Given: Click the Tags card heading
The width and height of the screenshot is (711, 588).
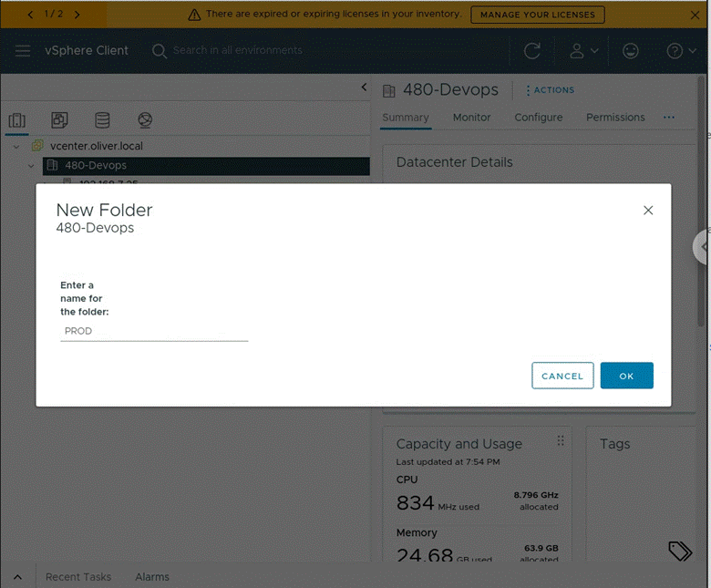Looking at the screenshot, I should pos(615,444).
